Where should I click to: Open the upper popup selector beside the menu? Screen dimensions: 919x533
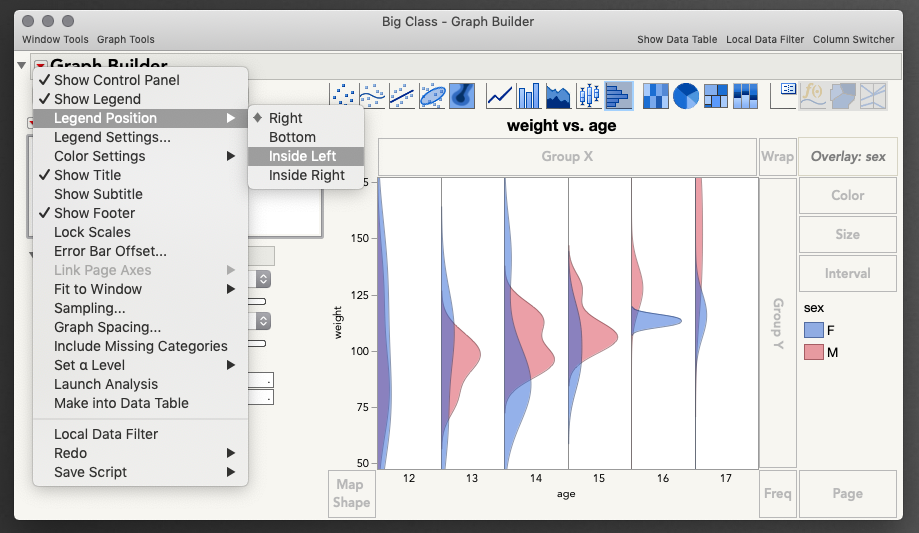263,279
